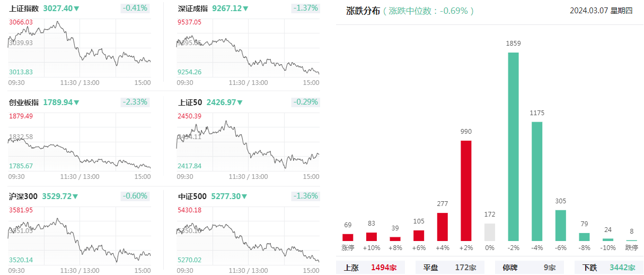The image size is (644, 275).
Task: Click the -0.41% change badge
Action: click(136, 8)
